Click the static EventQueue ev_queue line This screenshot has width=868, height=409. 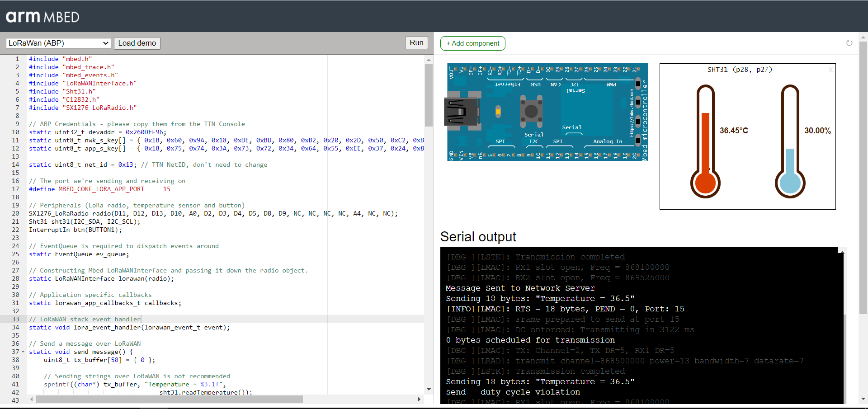click(x=79, y=254)
